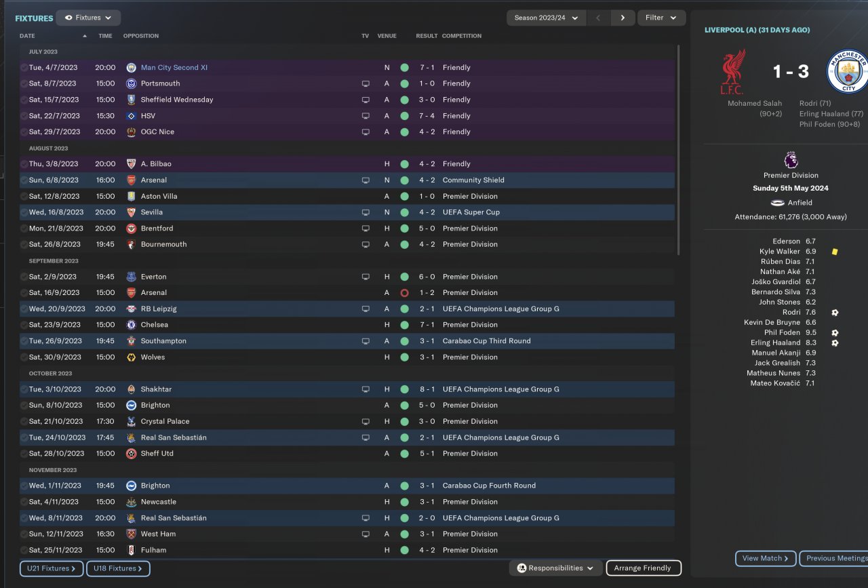Click the fixtures list vertical scrollbar
The height and width of the screenshot is (588, 868).
(678, 149)
